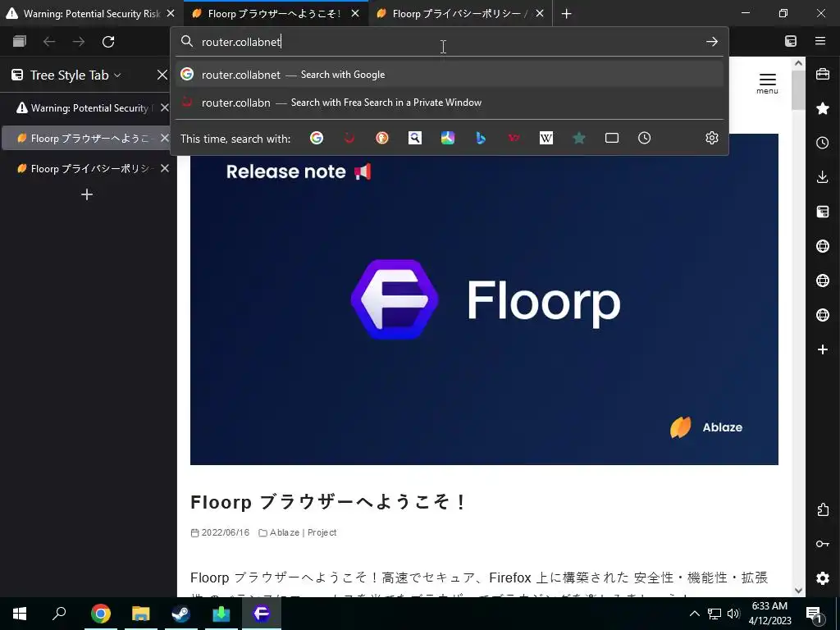Choose router.collabnet Search with Google suggestion
This screenshot has width=840, height=630.
449,75
